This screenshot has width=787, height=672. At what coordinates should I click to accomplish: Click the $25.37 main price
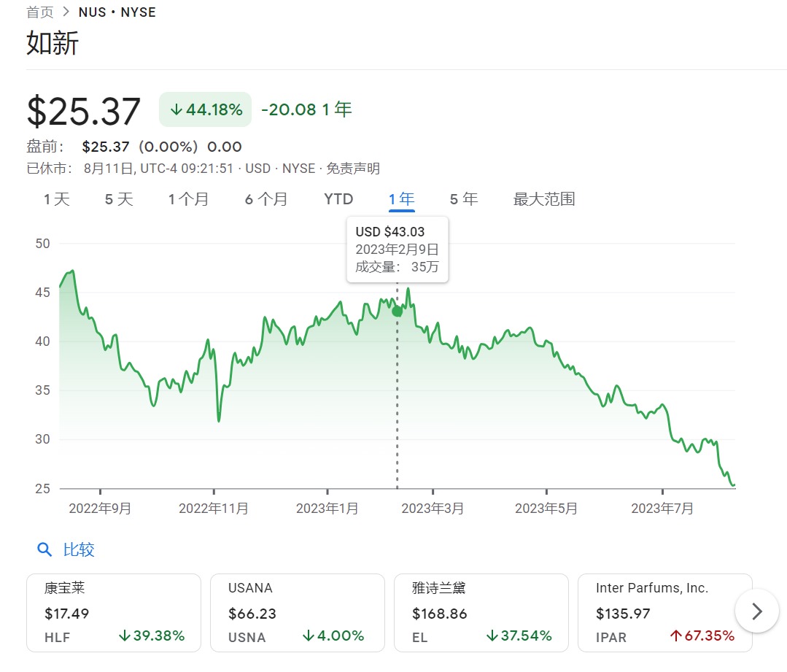coord(83,112)
